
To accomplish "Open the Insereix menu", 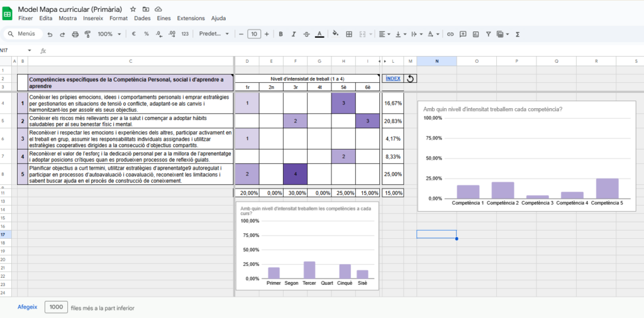I will 93,18.
